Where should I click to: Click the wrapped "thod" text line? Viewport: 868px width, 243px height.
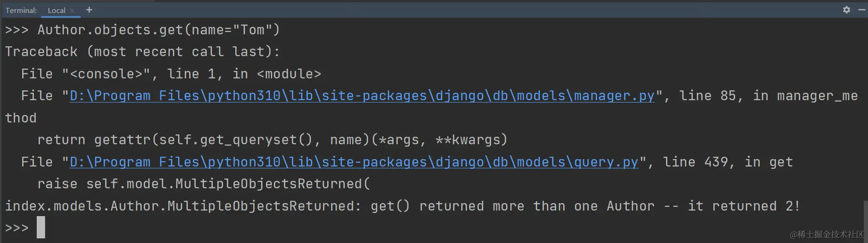[x=21, y=118]
